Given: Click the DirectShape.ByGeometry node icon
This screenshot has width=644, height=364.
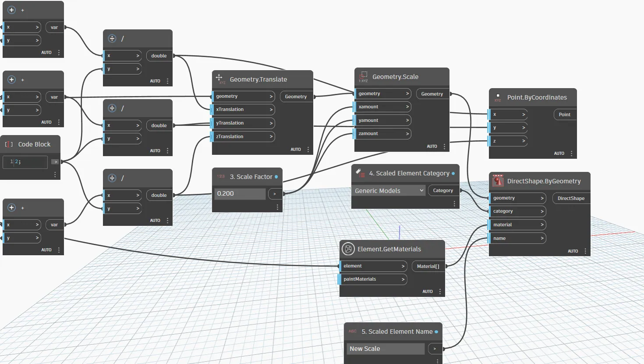Looking at the screenshot, I should click(x=498, y=181).
